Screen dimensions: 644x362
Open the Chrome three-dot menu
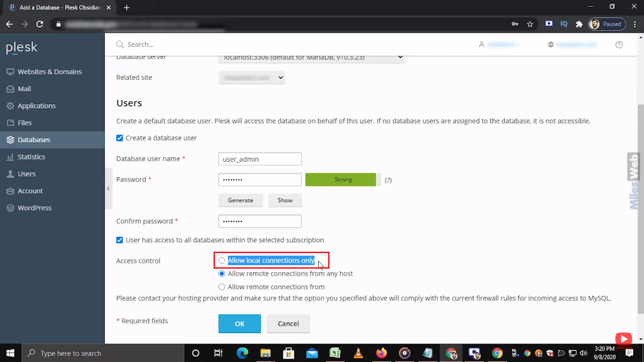[634, 24]
